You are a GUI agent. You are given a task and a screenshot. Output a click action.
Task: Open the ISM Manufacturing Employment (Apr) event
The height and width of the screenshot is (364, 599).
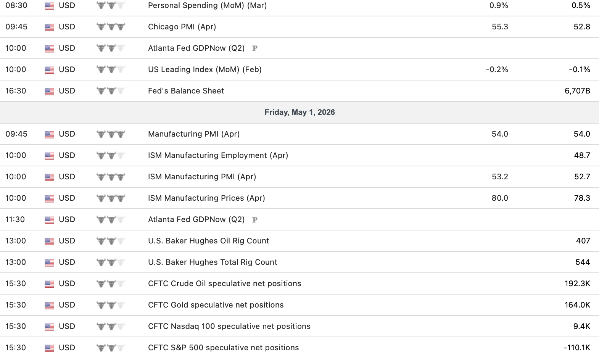point(218,155)
